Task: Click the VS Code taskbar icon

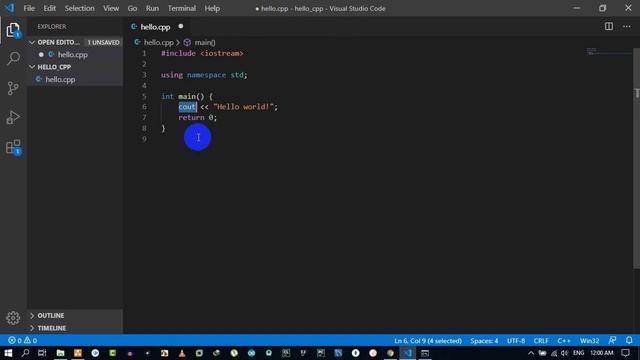Action: [x=408, y=353]
